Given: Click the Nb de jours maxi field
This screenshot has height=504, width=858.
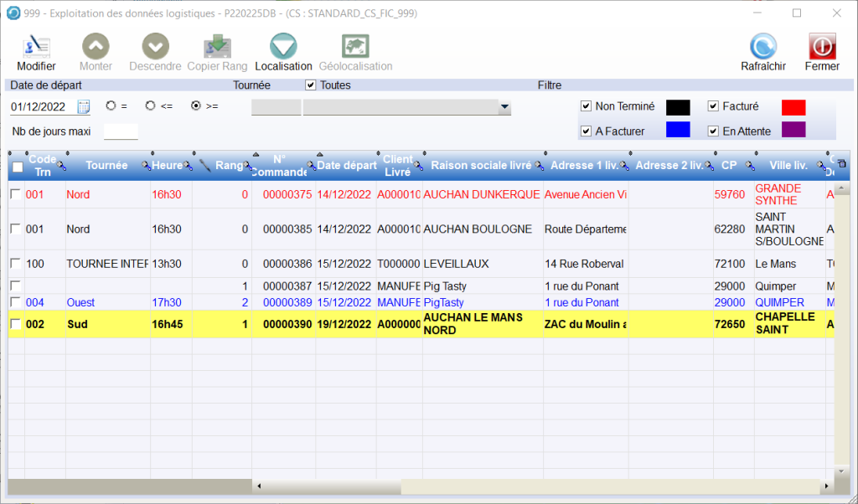Looking at the screenshot, I should (121, 131).
